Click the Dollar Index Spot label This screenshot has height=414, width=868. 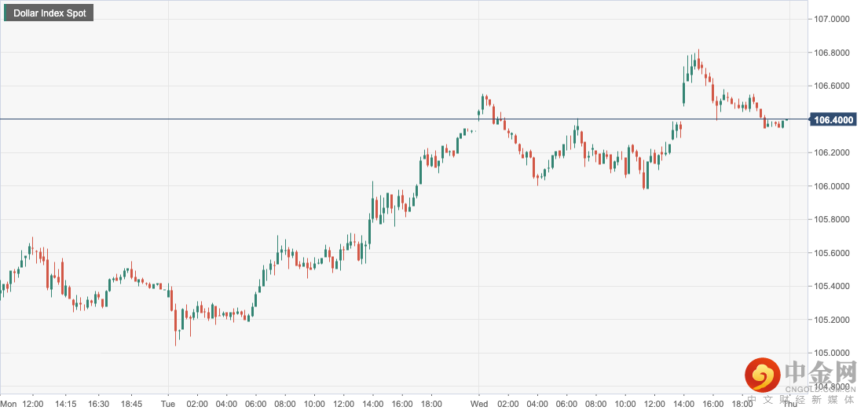click(49, 13)
